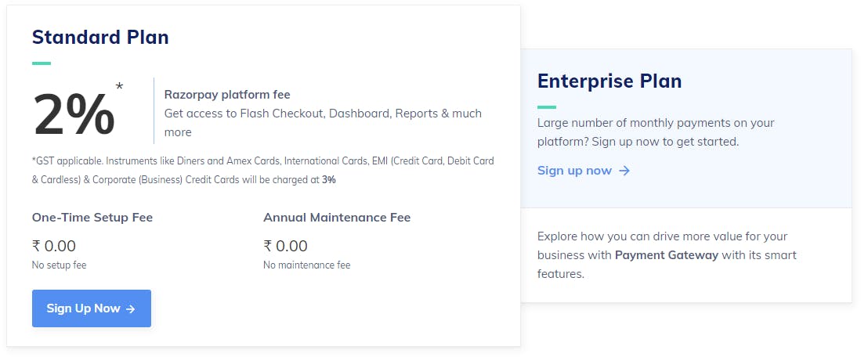Click the bold 3% in the GST note
This screenshot has height=357, width=868.
pyautogui.click(x=329, y=179)
